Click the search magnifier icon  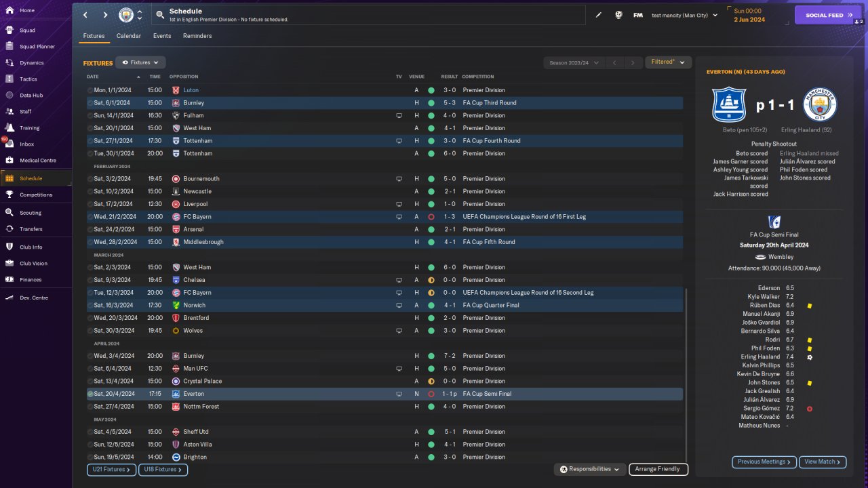159,14
